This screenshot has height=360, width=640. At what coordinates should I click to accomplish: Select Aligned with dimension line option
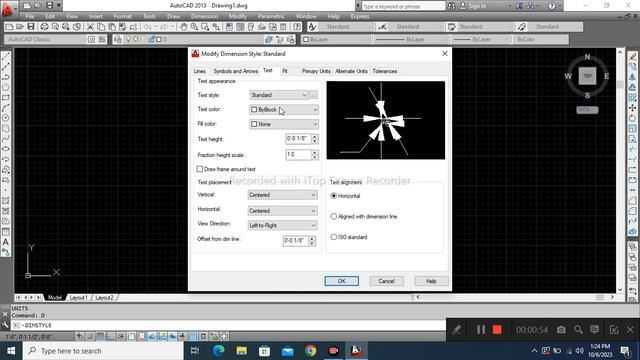[x=333, y=217]
